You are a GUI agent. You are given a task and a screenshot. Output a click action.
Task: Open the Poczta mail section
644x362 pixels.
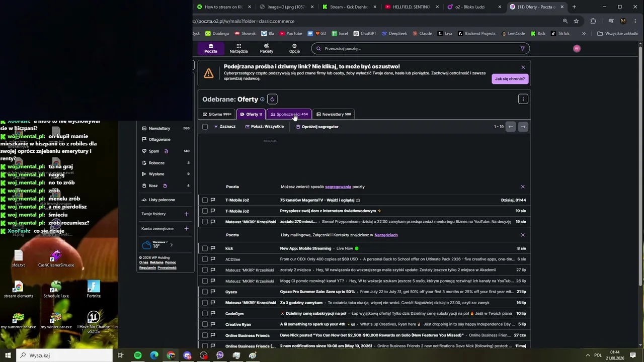coord(211,48)
